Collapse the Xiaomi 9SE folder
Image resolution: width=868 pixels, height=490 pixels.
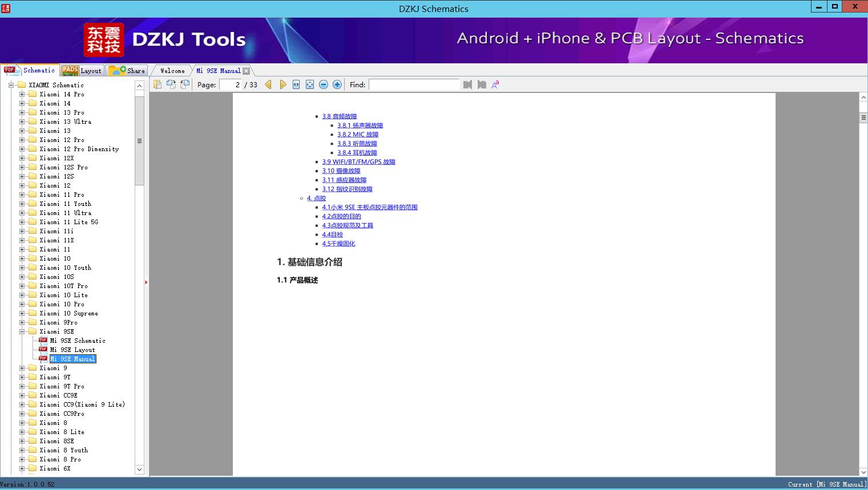tap(22, 331)
